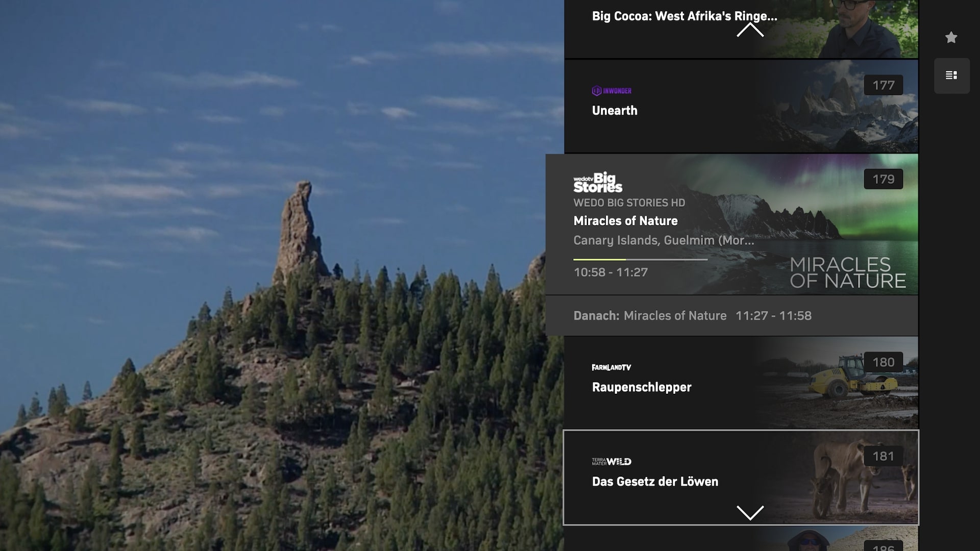Click the wedotv Big Stories logo

point(598,183)
